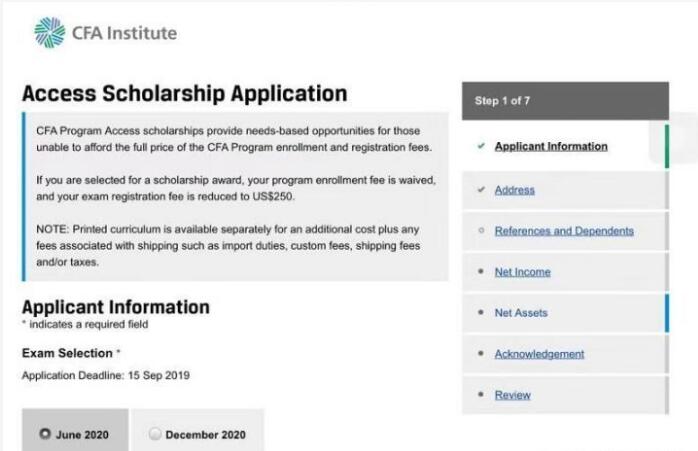Viewport: 698px width, 451px height.
Task: Click the bullet marker beside Net Assets
Action: pyautogui.click(x=482, y=313)
